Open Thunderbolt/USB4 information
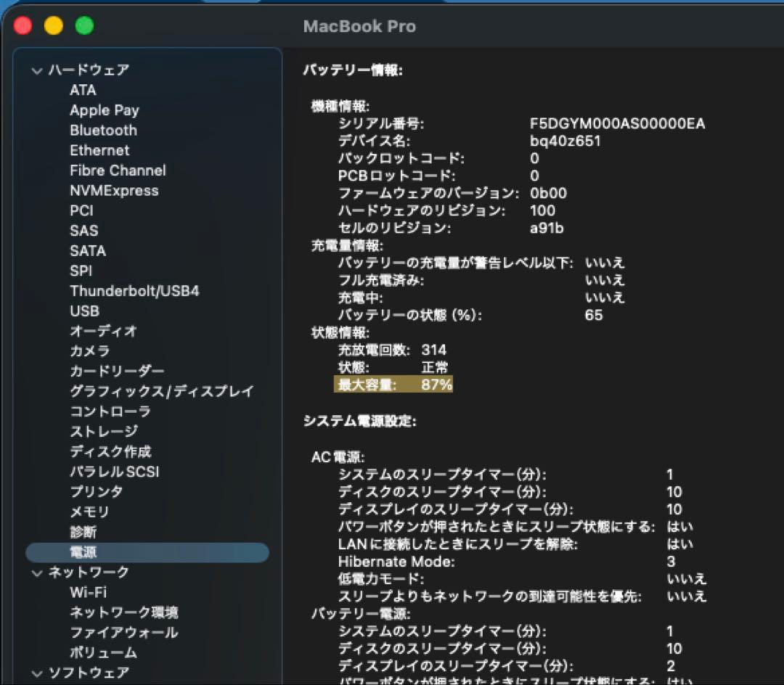Image resolution: width=784 pixels, height=685 pixels. pyautogui.click(x=134, y=291)
